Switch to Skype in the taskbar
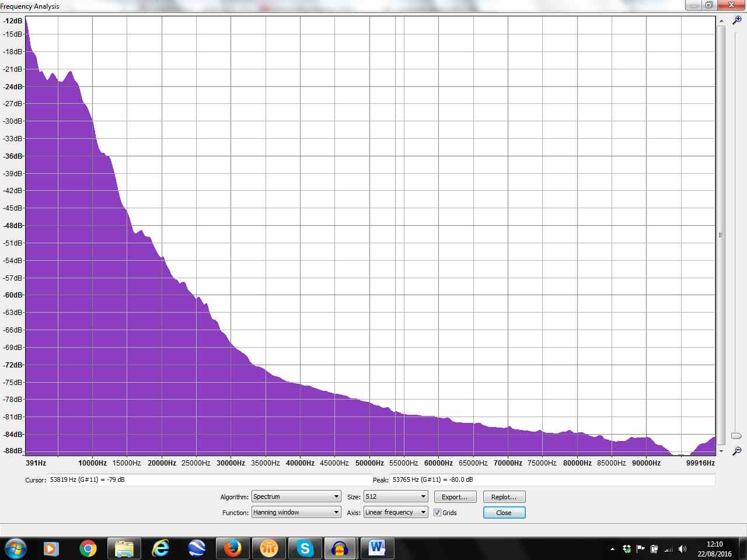Screen dimensions: 747x560 pos(305,548)
